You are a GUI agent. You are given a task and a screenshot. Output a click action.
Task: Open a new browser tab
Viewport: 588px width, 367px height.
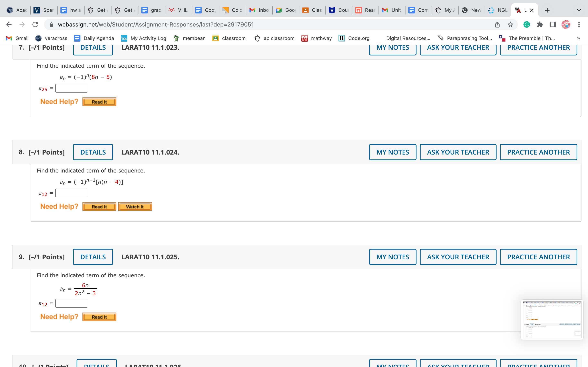click(547, 10)
